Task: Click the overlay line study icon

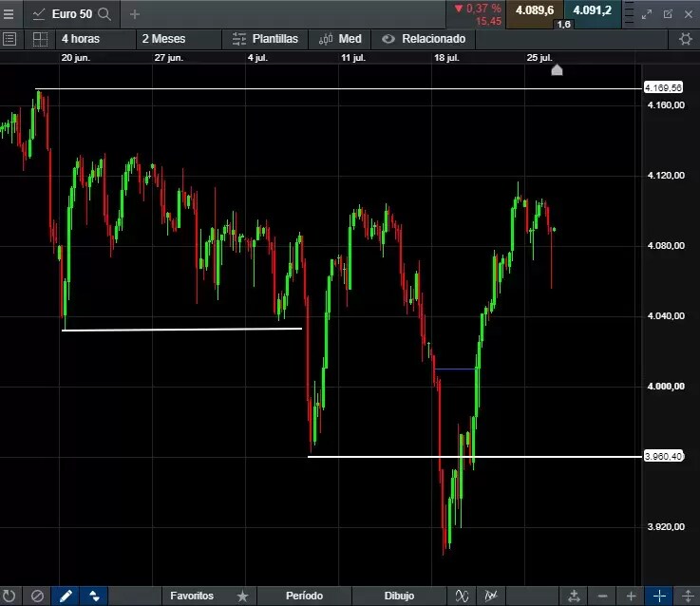Action: (x=491, y=597)
